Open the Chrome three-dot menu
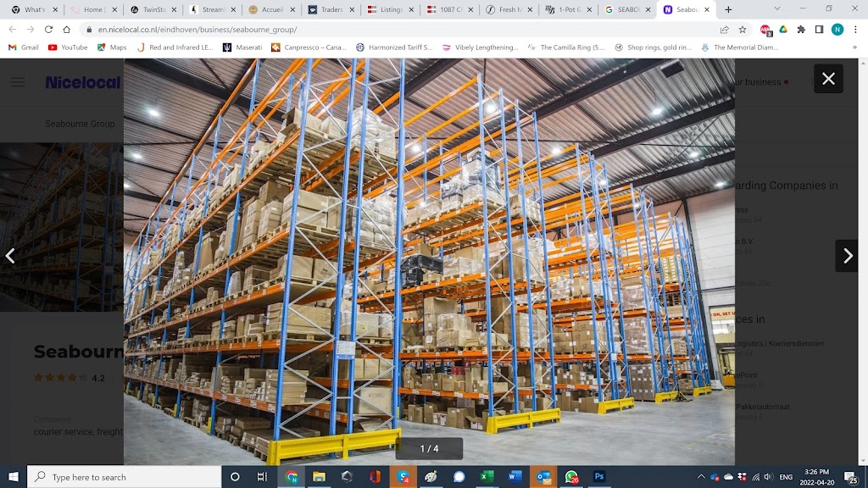868x488 pixels. pos(855,30)
